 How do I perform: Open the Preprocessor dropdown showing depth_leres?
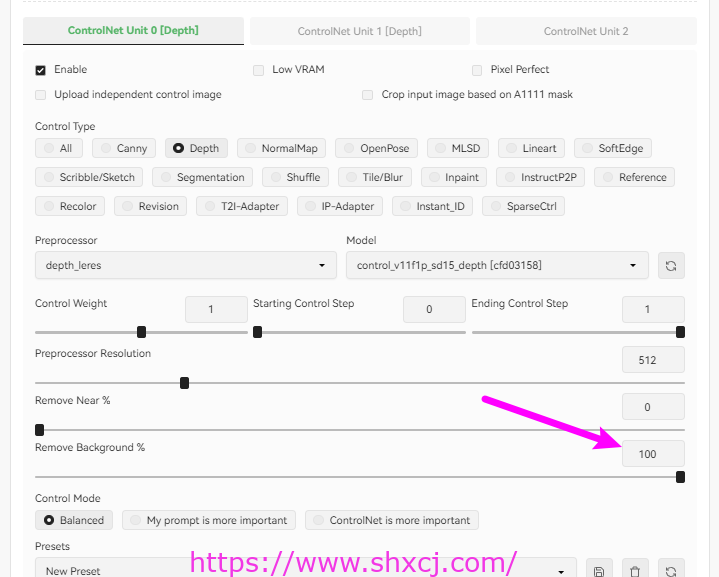186,265
